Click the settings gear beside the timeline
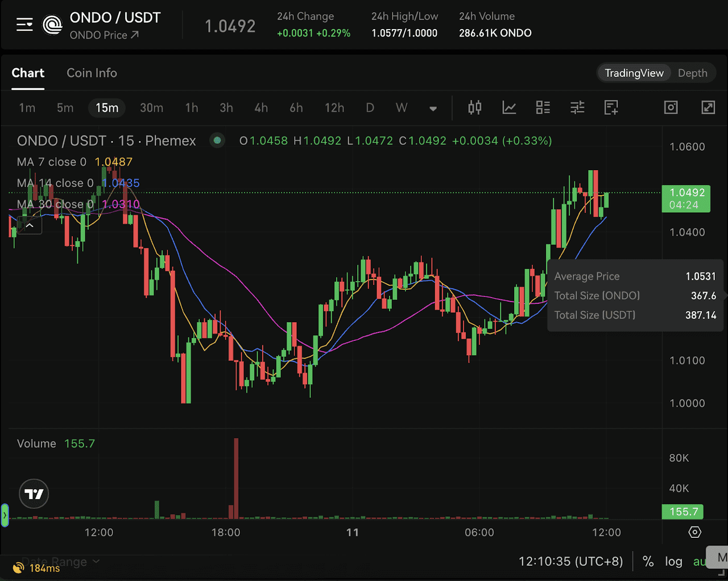The height and width of the screenshot is (581, 728). pos(694,532)
